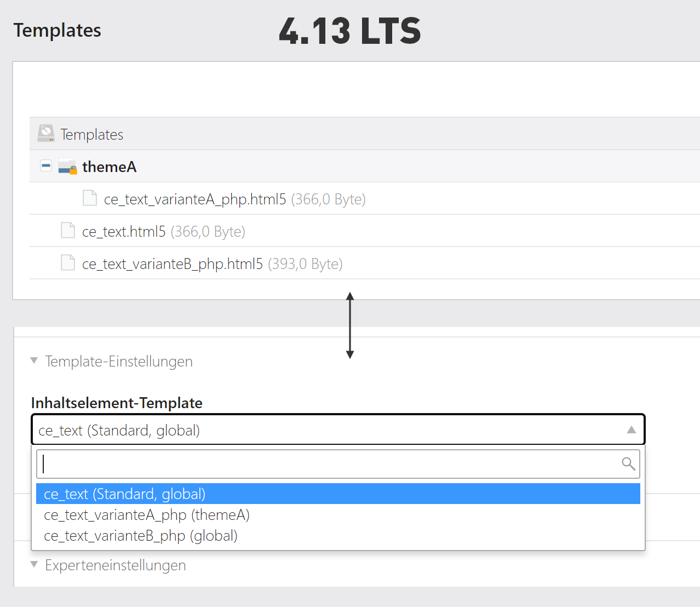Click the file icon beside ce_text_varianteA_php.html5
This screenshot has width=700, height=607.
coord(89,198)
